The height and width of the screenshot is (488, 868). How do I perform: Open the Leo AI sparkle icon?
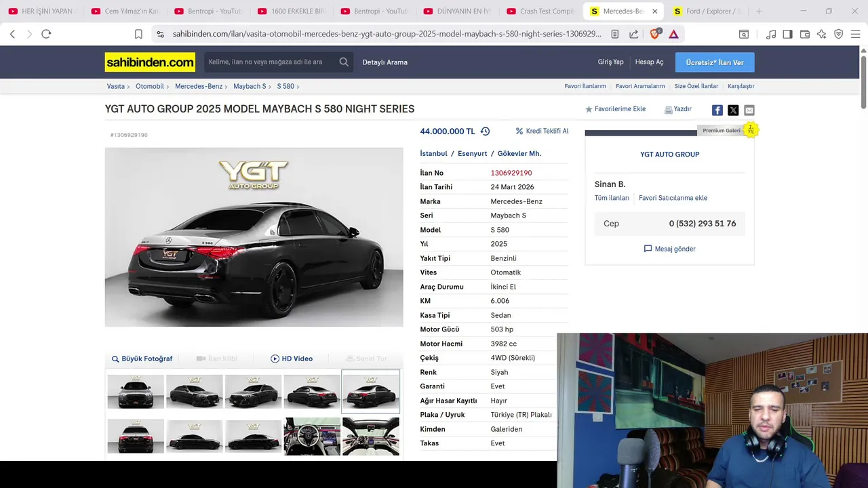point(822,34)
